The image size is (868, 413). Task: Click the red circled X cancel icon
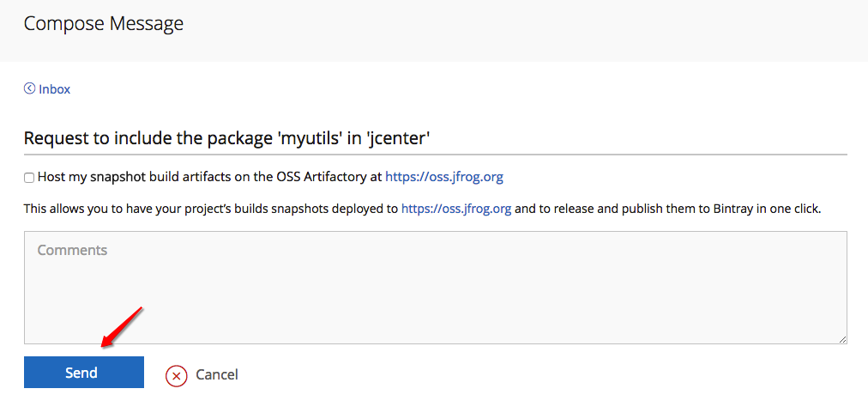pos(177,374)
